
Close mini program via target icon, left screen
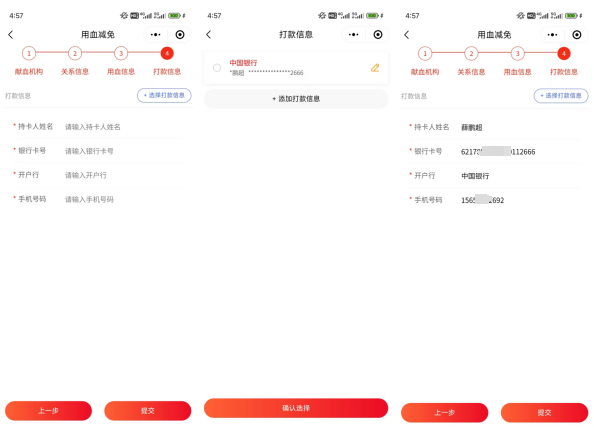180,35
